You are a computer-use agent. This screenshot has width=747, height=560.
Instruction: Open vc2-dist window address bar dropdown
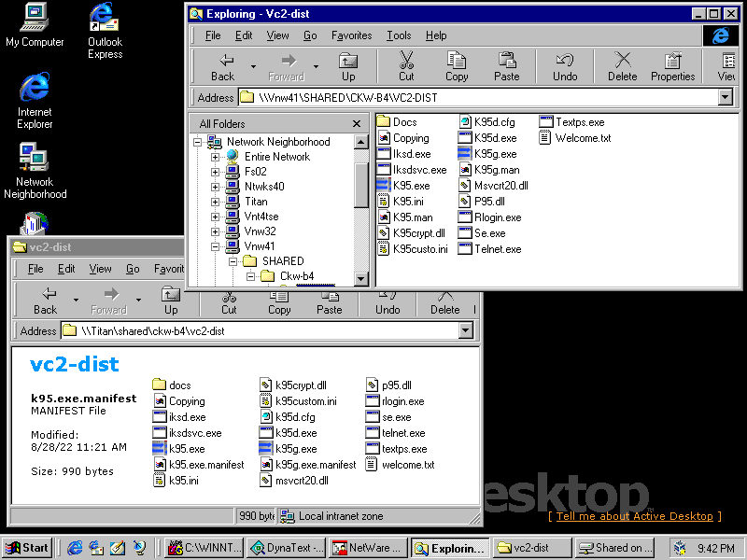(x=465, y=330)
